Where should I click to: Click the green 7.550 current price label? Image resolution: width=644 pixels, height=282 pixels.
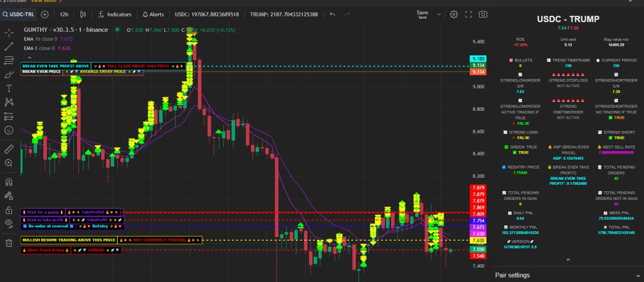[478, 249]
